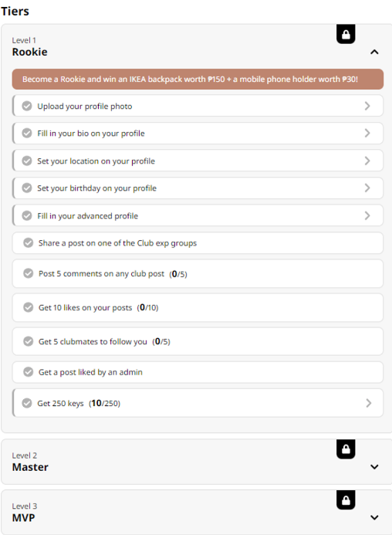The width and height of the screenshot is (392, 535).
Task: Click check circle for Upload your profile photo
Action: [x=27, y=106]
